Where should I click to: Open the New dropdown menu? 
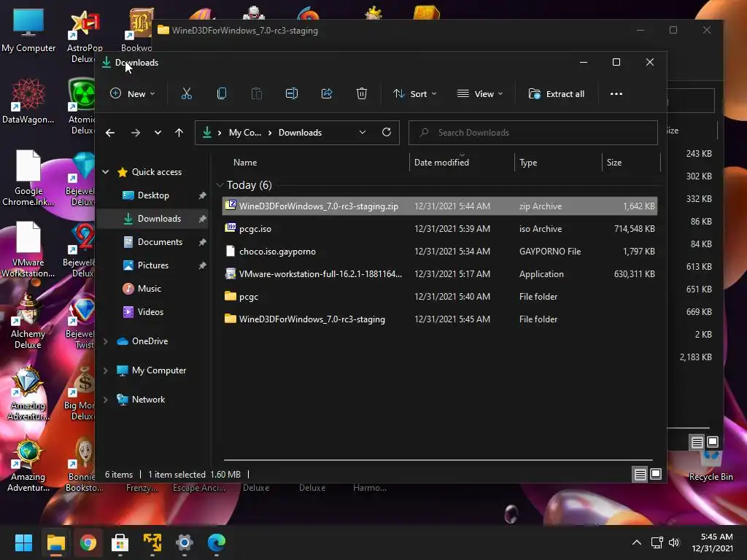(x=133, y=94)
